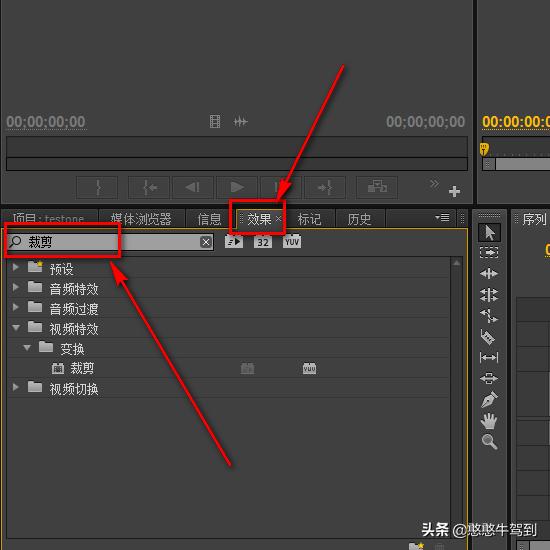Clear the effects search field
The height and width of the screenshot is (550, 550).
pyautogui.click(x=206, y=242)
